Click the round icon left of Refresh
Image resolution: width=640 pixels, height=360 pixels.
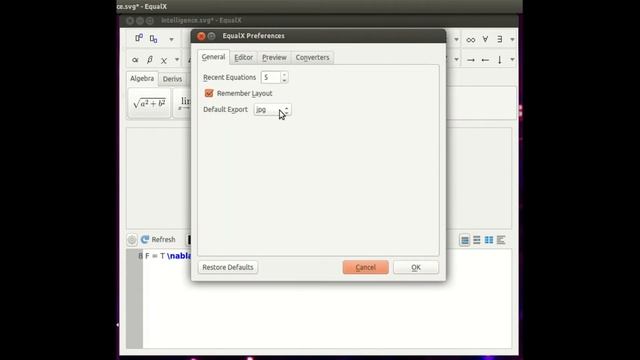(x=132, y=240)
